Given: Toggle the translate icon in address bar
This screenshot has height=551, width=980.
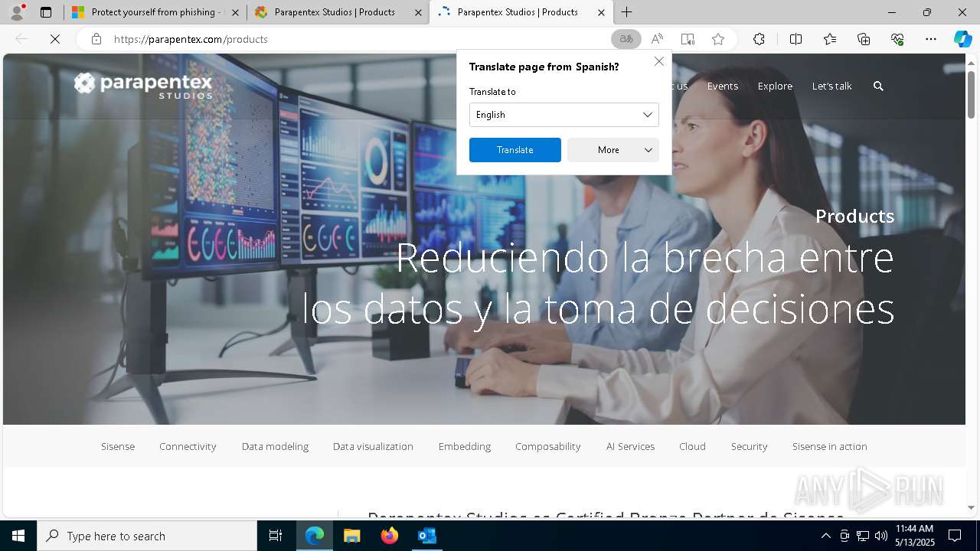Looking at the screenshot, I should coord(626,39).
